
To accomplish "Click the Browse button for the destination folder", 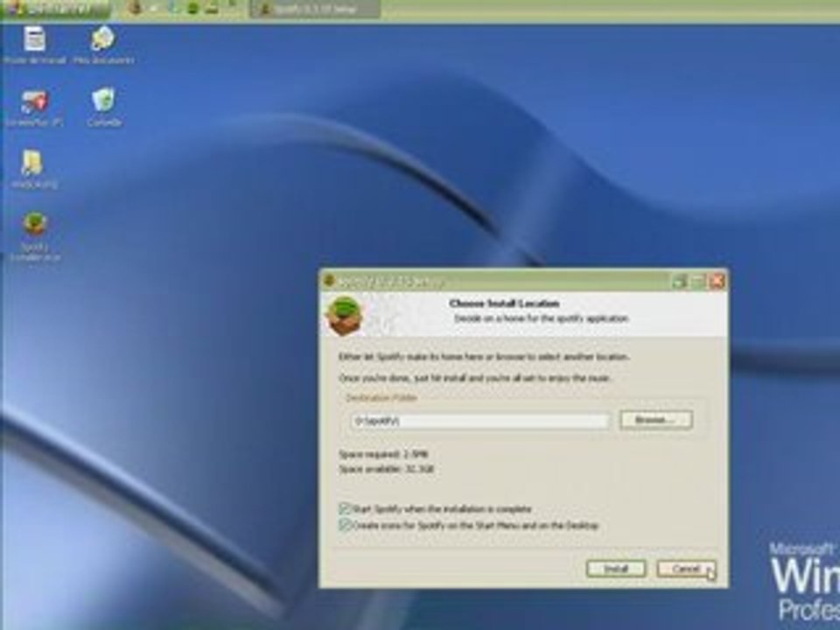I will (656, 419).
